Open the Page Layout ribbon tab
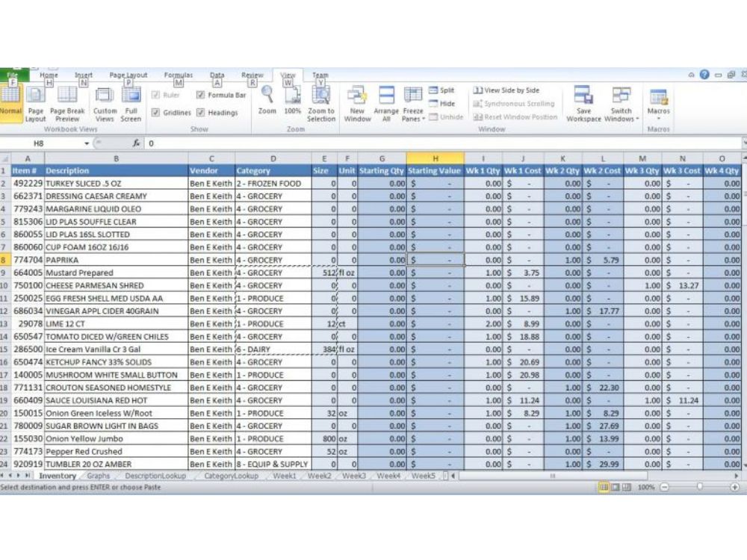Viewport: 747px width, 560px height. point(128,75)
